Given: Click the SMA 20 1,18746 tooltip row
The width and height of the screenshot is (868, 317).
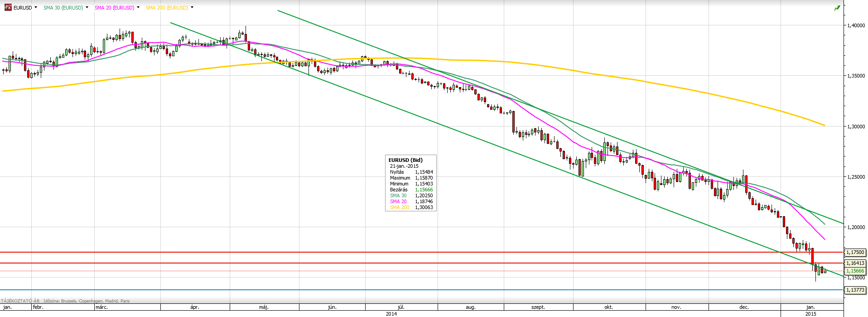Looking at the screenshot, I should pos(411,201).
